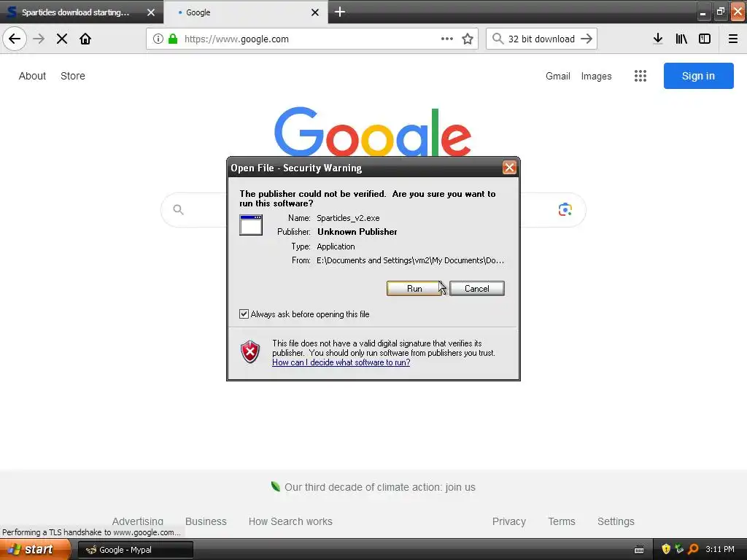Click the Unknown Publisher text
Viewport: 747px width, 560px height.
pyautogui.click(x=357, y=232)
